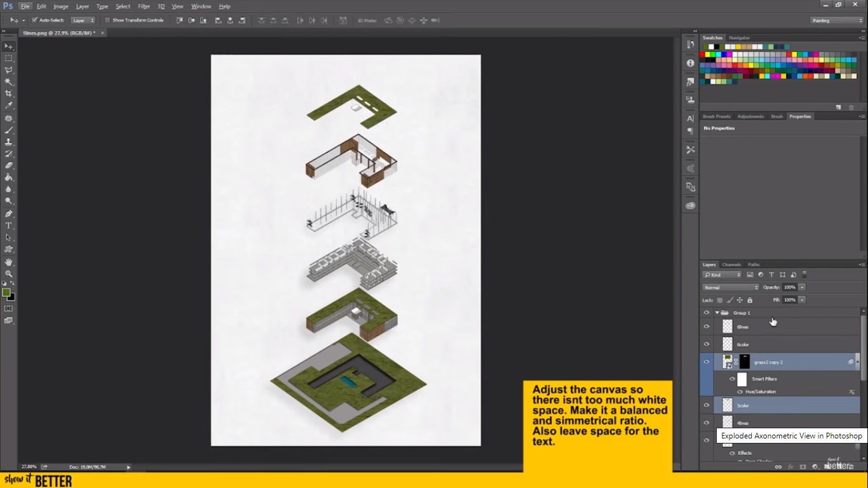
Task: Click the Create new swatch icon
Action: (839, 107)
